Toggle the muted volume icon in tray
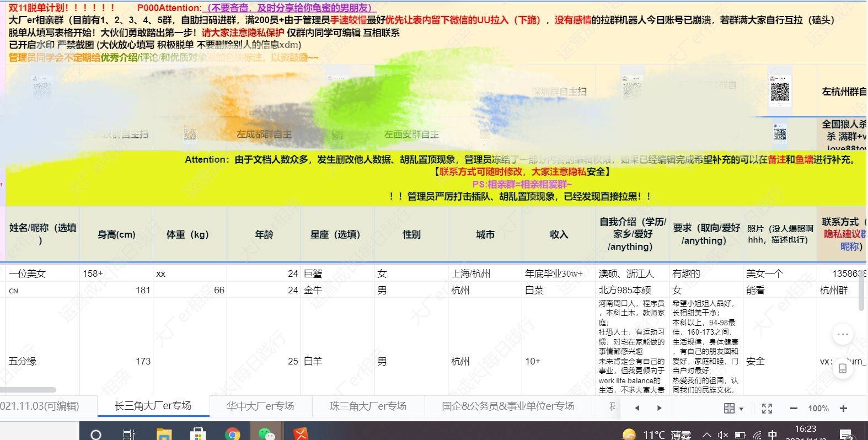 coord(723,435)
